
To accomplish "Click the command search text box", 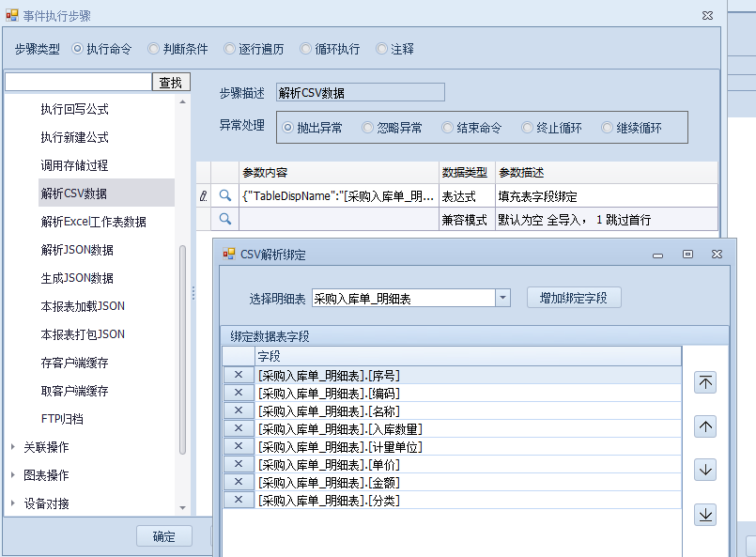I will 78,83.
